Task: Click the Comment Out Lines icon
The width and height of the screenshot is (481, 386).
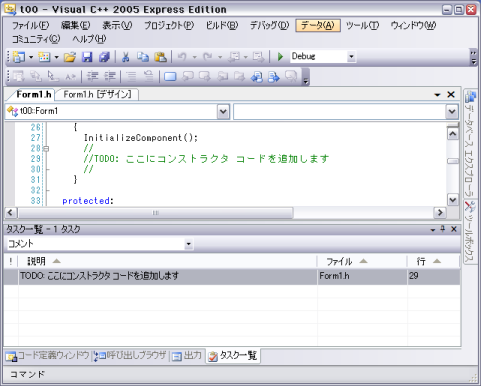Action: (131, 77)
